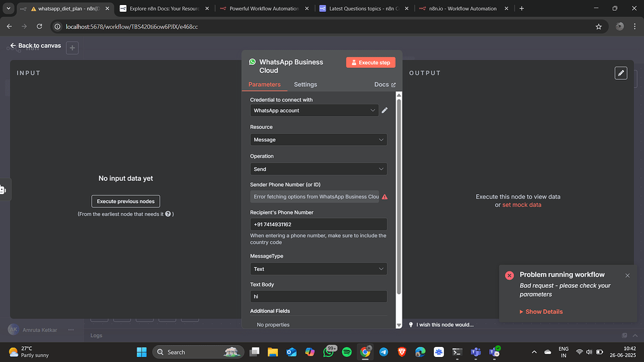This screenshot has height=362, width=644.
Task: Click the Execute previous nodes button
Action: [x=125, y=200]
